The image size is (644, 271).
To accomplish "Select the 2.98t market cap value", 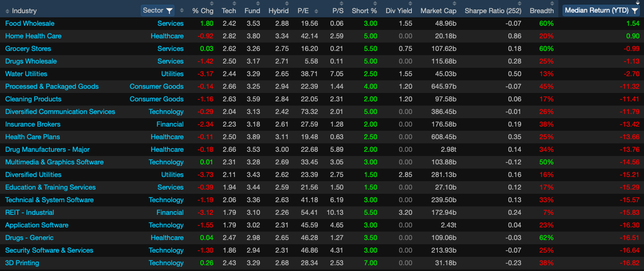I will tap(449, 150).
